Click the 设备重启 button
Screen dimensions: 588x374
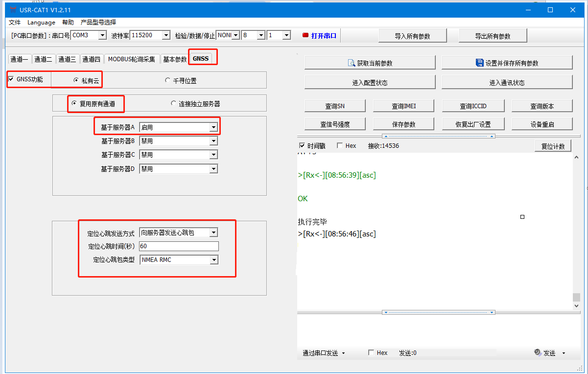pyautogui.click(x=542, y=124)
